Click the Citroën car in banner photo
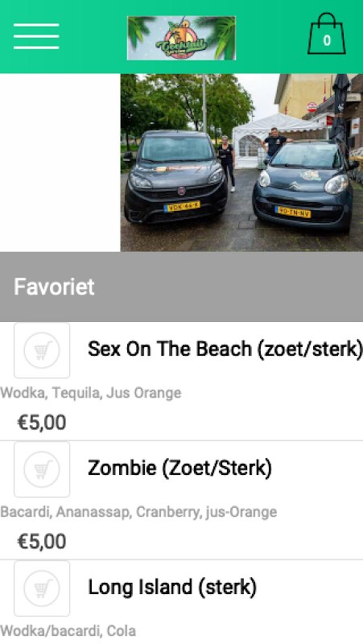 tap(305, 185)
